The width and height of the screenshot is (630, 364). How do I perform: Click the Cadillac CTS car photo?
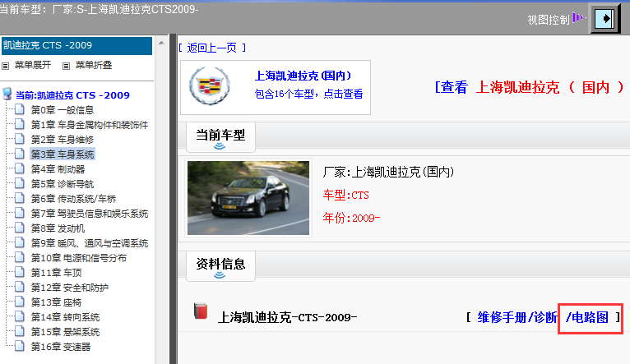pyautogui.click(x=248, y=198)
